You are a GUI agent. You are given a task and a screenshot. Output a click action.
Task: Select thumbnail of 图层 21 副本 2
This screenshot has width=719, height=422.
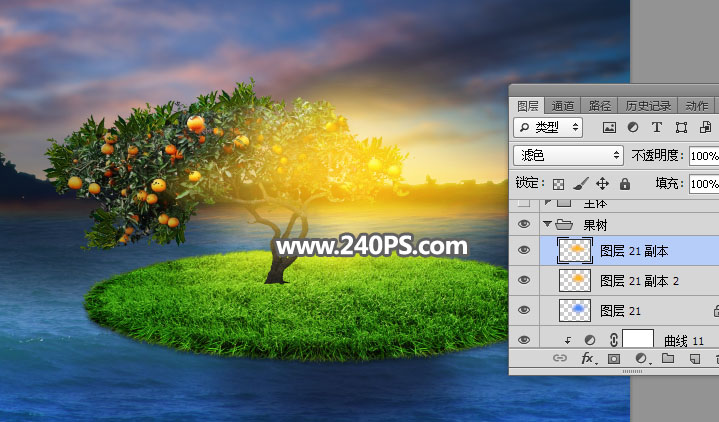point(575,280)
